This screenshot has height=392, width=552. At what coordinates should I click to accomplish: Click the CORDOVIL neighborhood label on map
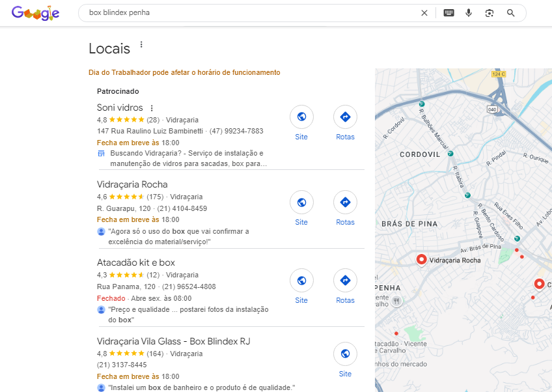[420, 154]
